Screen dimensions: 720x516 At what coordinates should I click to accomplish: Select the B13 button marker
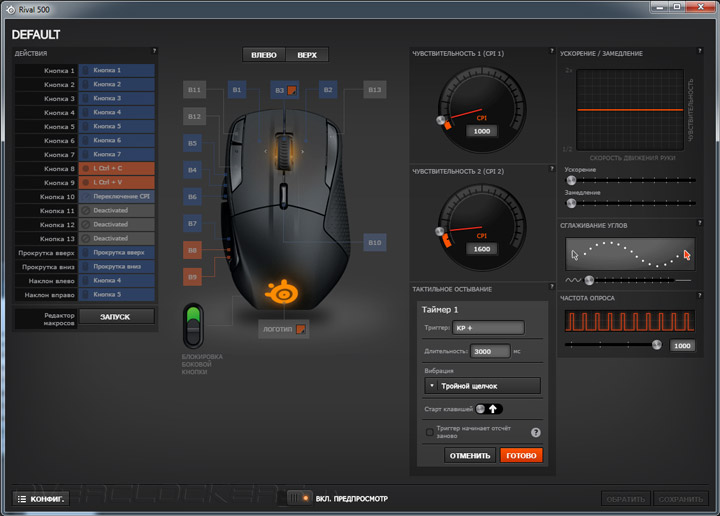pyautogui.click(x=375, y=90)
